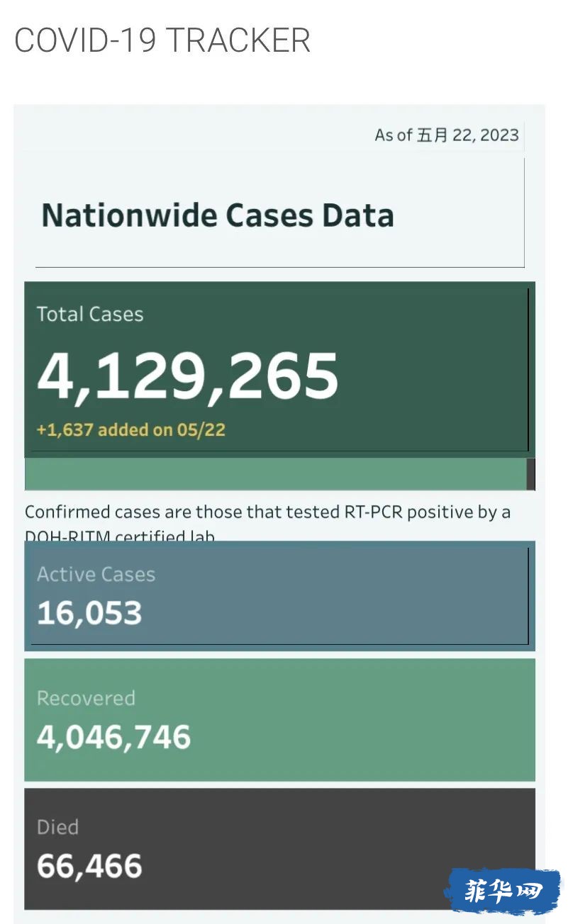The width and height of the screenshot is (568, 924).
Task: Click the 66,466 deaths figure
Action: coord(89,866)
